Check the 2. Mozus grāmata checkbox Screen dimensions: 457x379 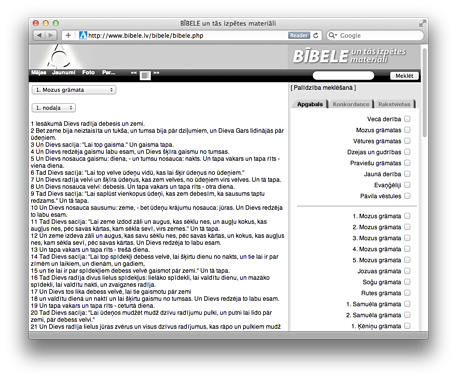(x=407, y=227)
